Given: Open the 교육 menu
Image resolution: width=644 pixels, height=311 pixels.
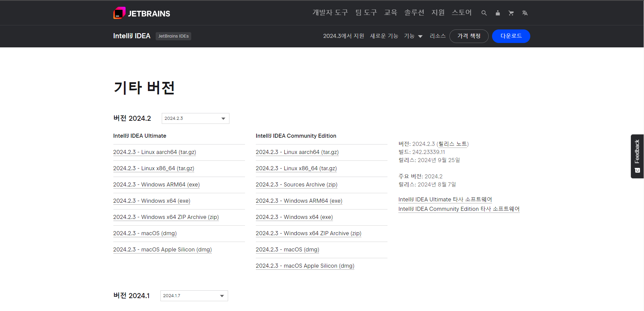Looking at the screenshot, I should tap(391, 13).
